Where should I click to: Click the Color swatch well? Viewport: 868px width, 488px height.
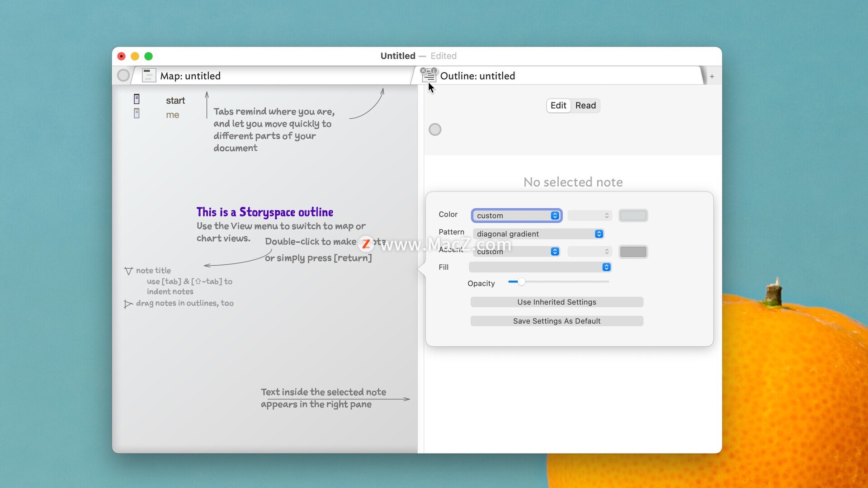tap(633, 216)
